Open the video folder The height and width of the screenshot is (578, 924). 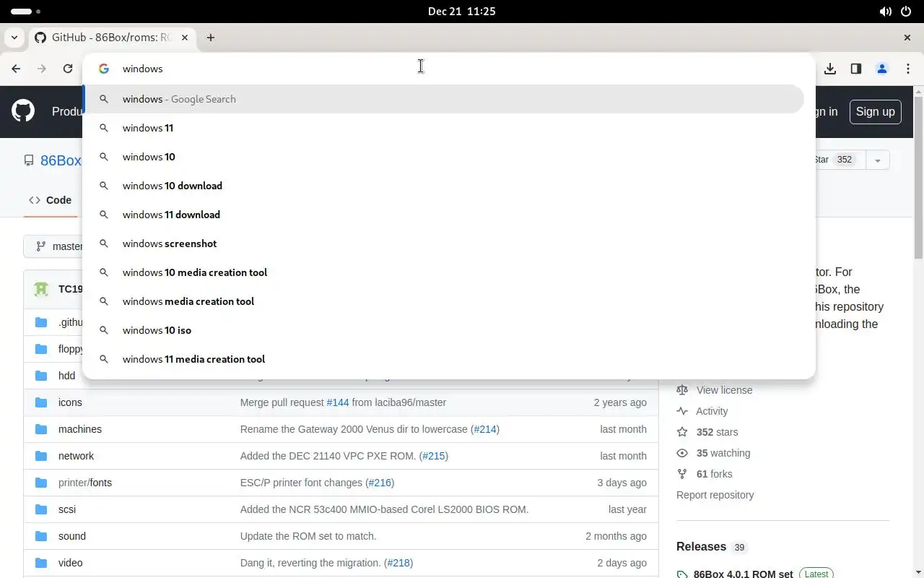click(x=71, y=563)
